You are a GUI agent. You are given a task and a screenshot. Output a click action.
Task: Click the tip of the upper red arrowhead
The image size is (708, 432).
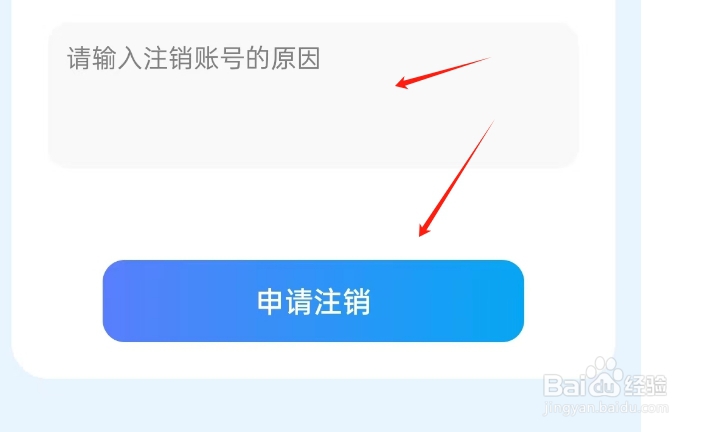396,85
